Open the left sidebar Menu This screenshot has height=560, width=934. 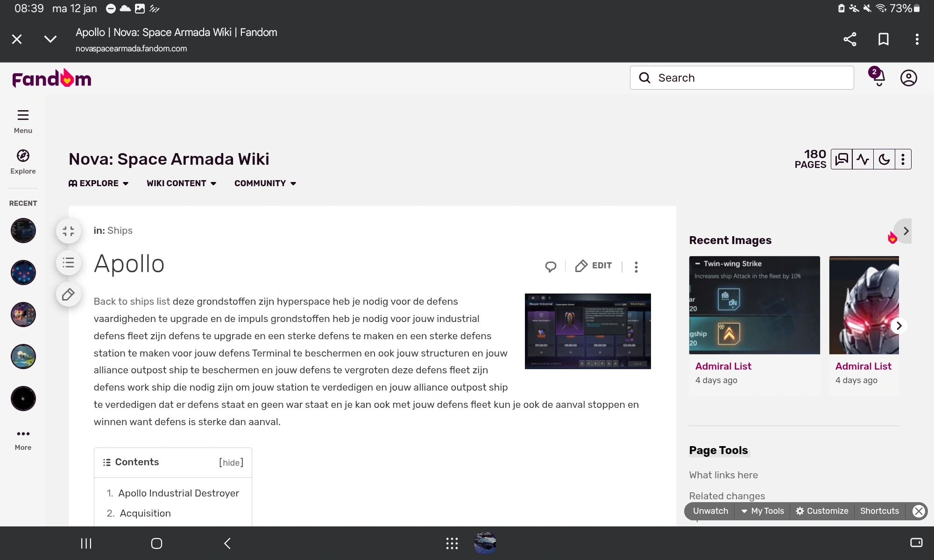pos(23,120)
